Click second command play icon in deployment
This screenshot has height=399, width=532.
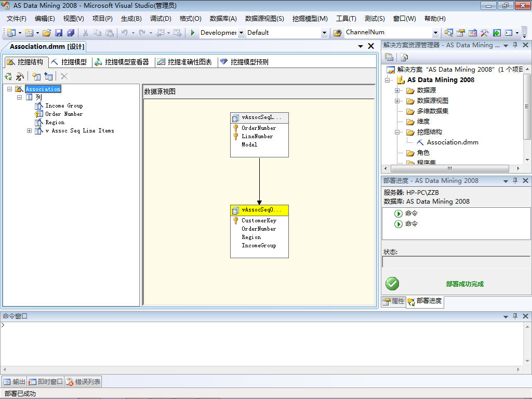point(398,224)
